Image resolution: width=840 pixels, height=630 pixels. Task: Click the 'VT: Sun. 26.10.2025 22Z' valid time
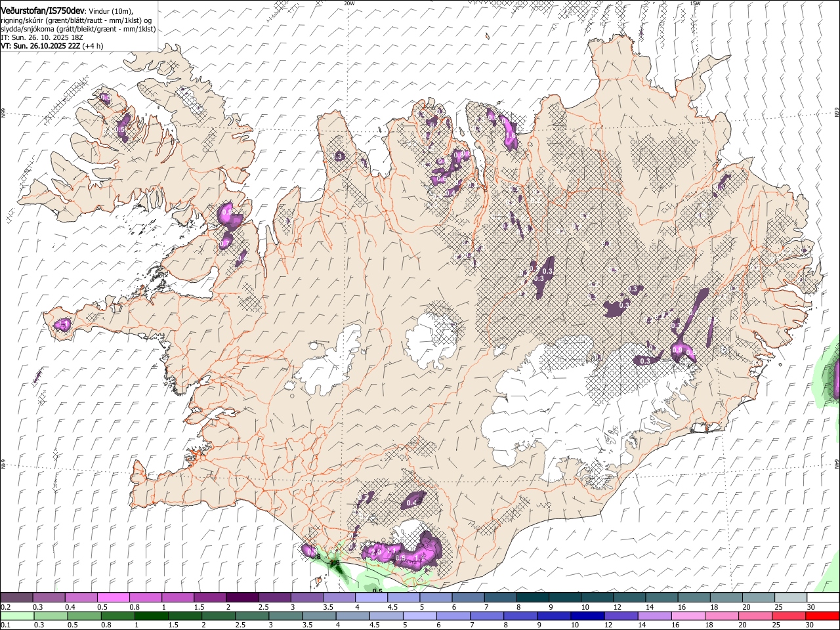(x=41, y=46)
